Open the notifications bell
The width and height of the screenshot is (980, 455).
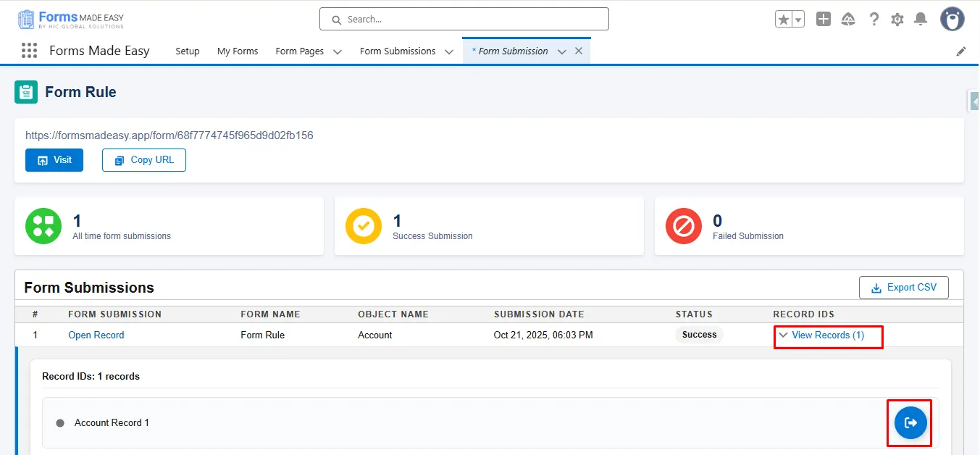click(921, 20)
